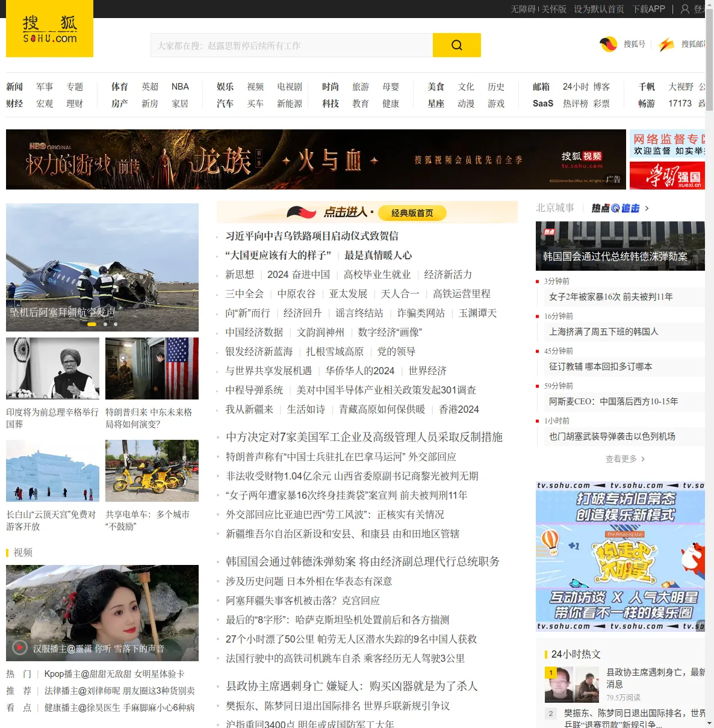Open thumbnail of 印度前总理辛格 story

(x=52, y=368)
